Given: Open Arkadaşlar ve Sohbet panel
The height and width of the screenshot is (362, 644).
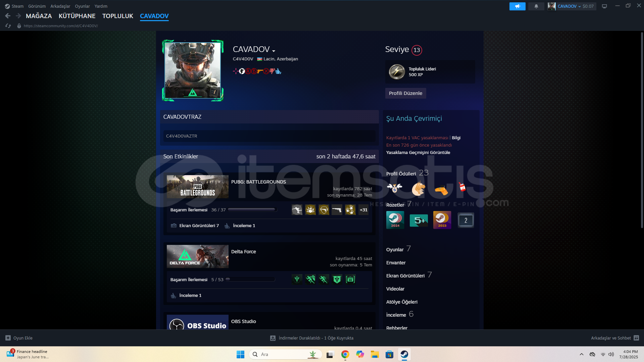Looking at the screenshot, I should [x=615, y=338].
